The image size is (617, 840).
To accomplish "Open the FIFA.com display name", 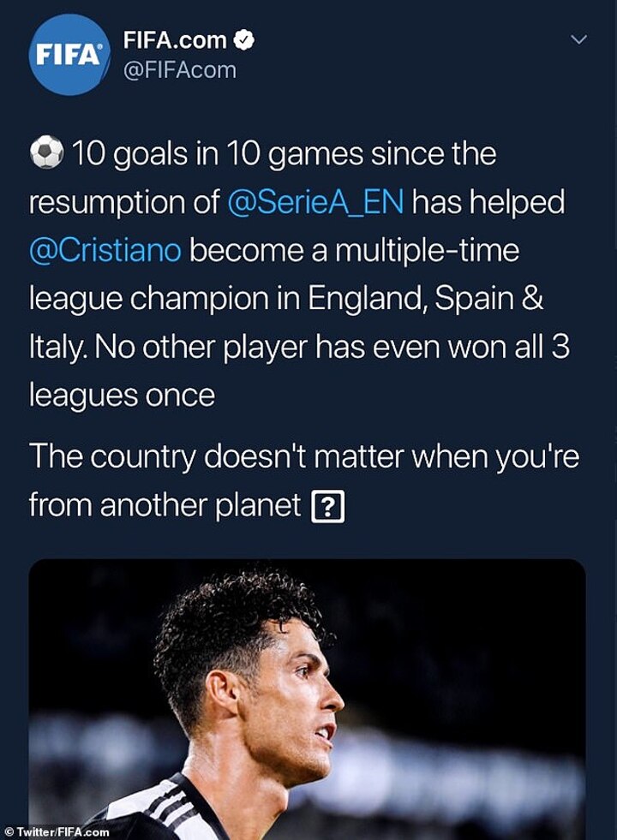I will tap(175, 40).
